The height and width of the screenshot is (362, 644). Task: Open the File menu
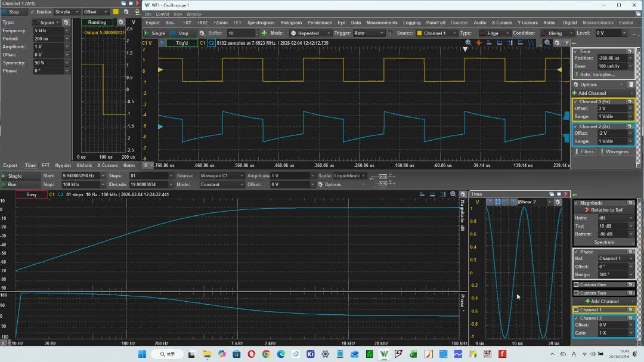pos(148,14)
